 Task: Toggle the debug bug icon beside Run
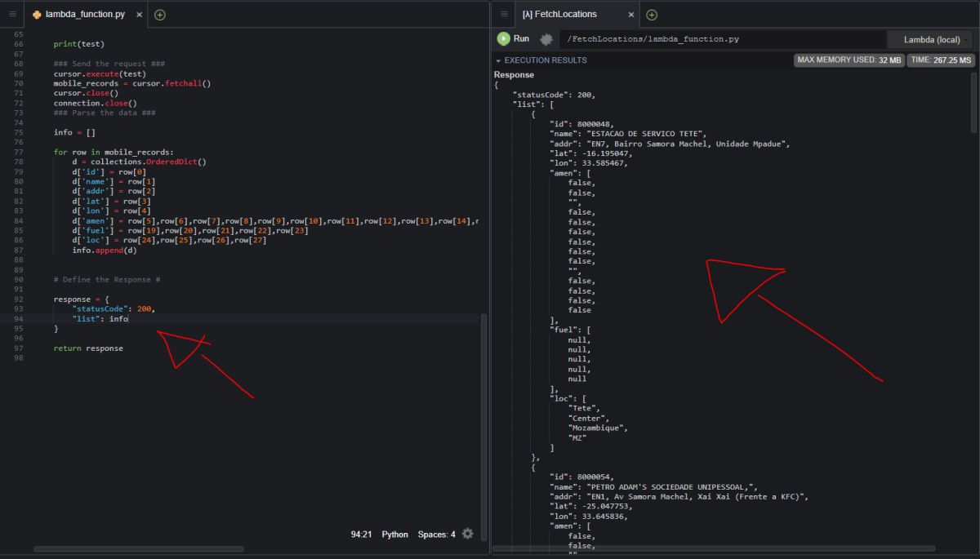pyautogui.click(x=546, y=39)
